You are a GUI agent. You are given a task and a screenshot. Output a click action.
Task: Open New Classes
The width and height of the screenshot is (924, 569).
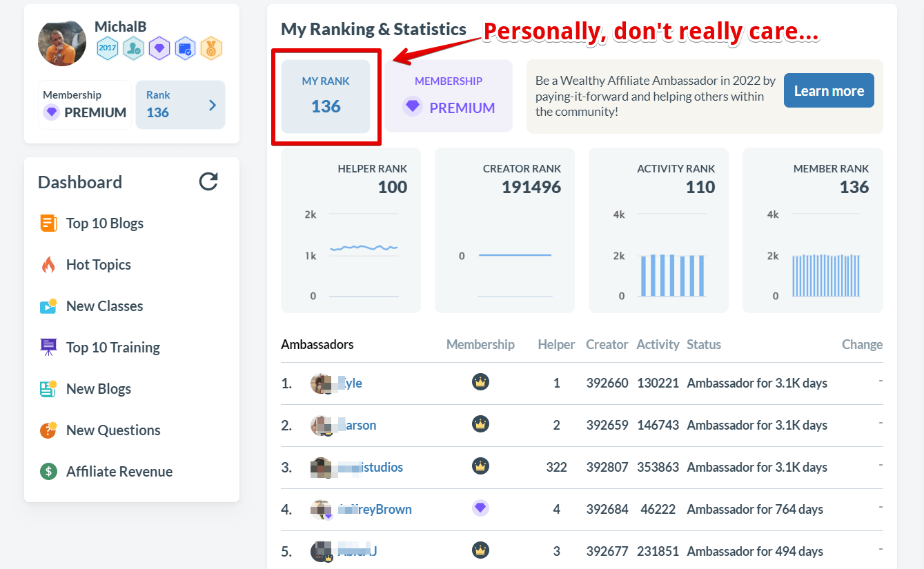pos(105,306)
